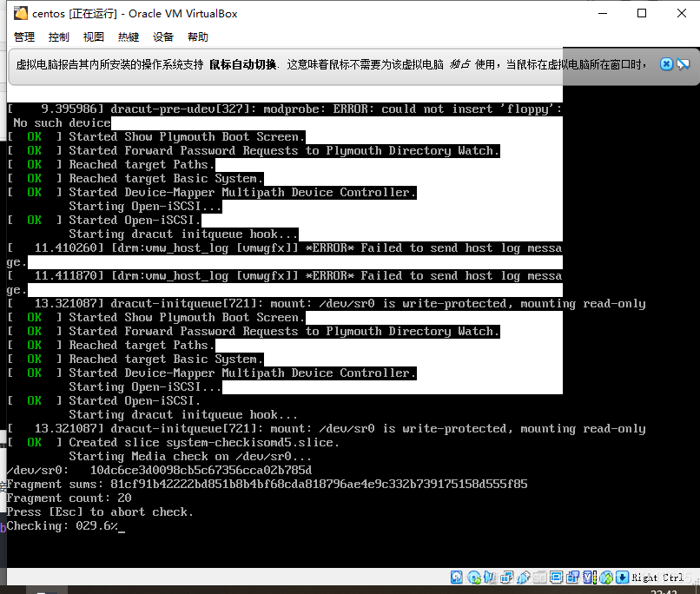Click 'Press [Esc] to abort check.' line
This screenshot has height=594, width=700.
100,511
